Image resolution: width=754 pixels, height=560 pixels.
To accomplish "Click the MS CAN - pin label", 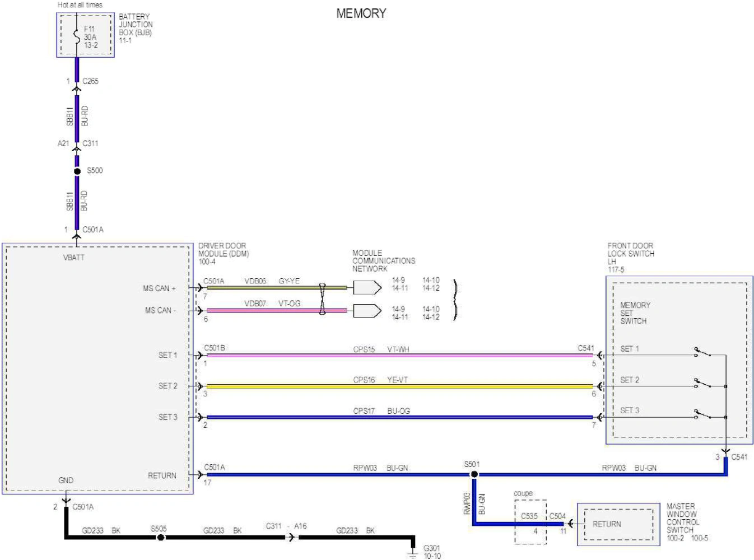I will pos(160,310).
